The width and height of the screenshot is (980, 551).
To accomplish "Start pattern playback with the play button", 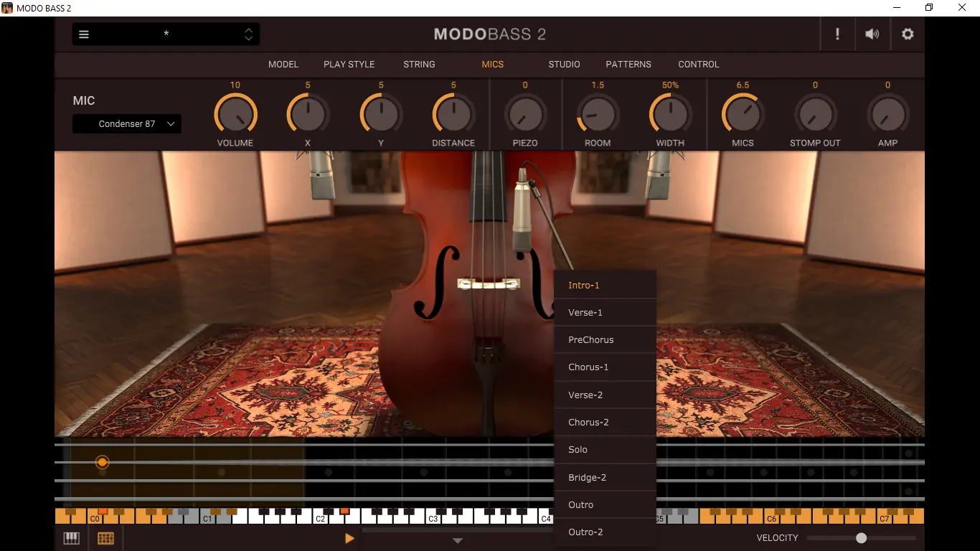I will (x=349, y=538).
